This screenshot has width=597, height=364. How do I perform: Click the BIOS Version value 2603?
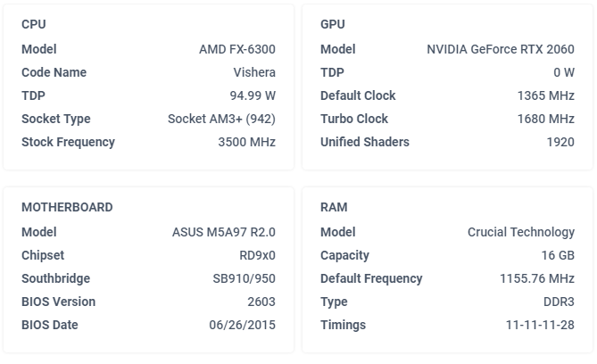[x=261, y=302]
